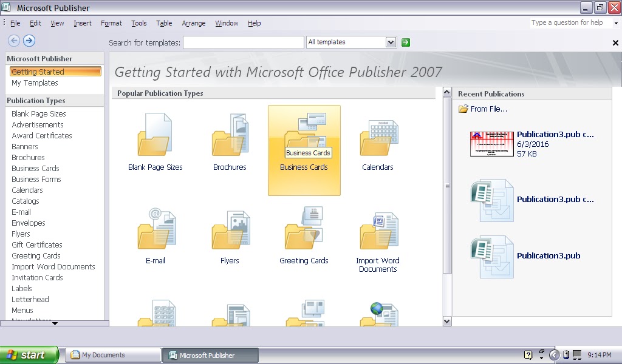
Task: Click the From File folder icon
Action: [x=463, y=109]
